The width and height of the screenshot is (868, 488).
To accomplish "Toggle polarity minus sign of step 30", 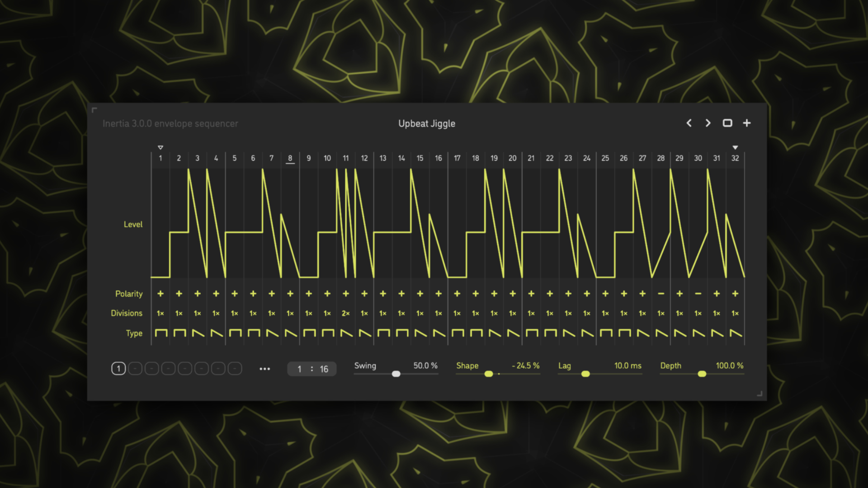I will 698,294.
